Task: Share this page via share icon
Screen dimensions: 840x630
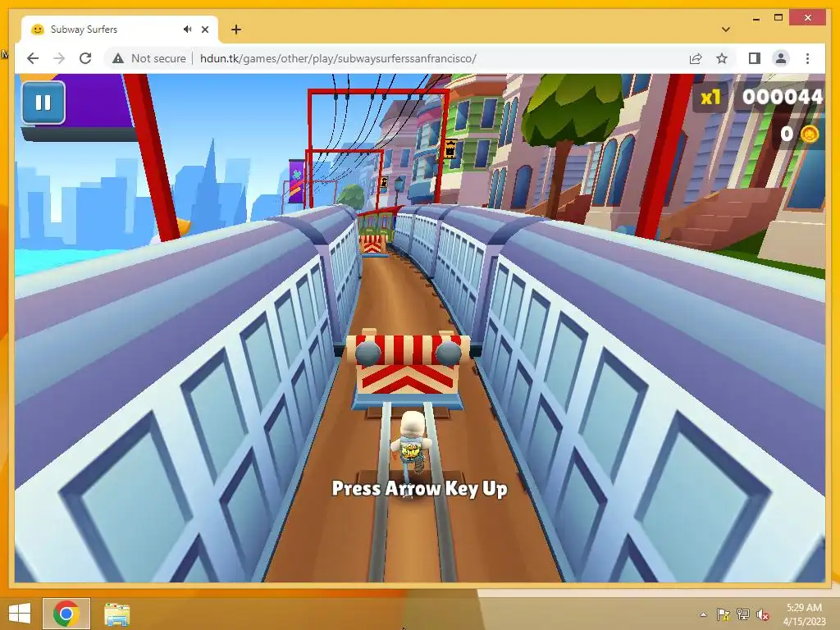Action: pyautogui.click(x=696, y=58)
